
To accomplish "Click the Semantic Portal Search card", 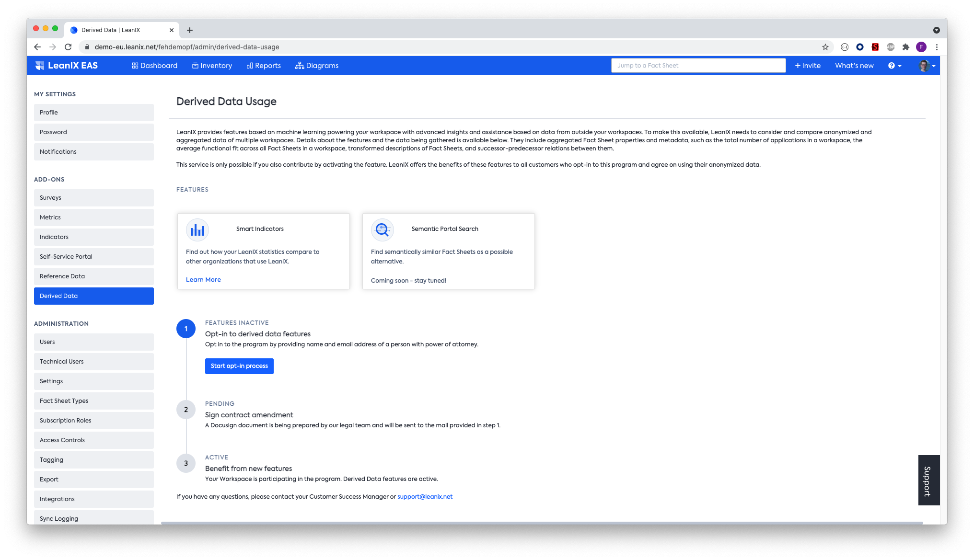I will coord(448,251).
